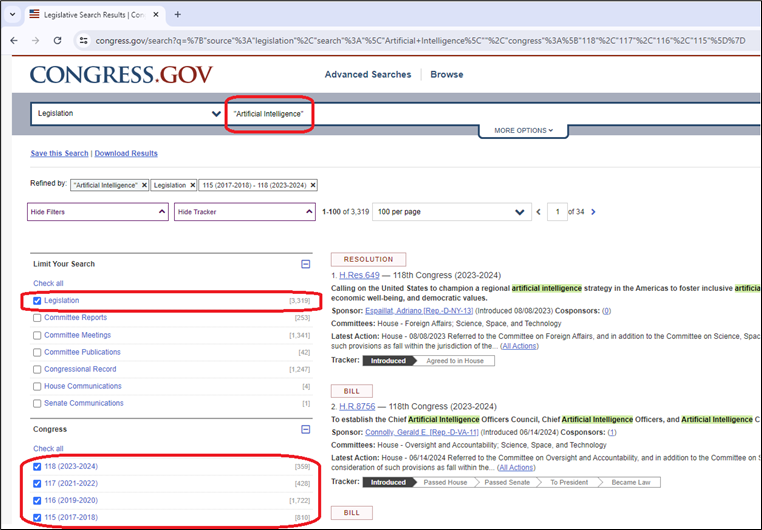
Task: Check the Committee Reports checkbox
Action: (37, 318)
